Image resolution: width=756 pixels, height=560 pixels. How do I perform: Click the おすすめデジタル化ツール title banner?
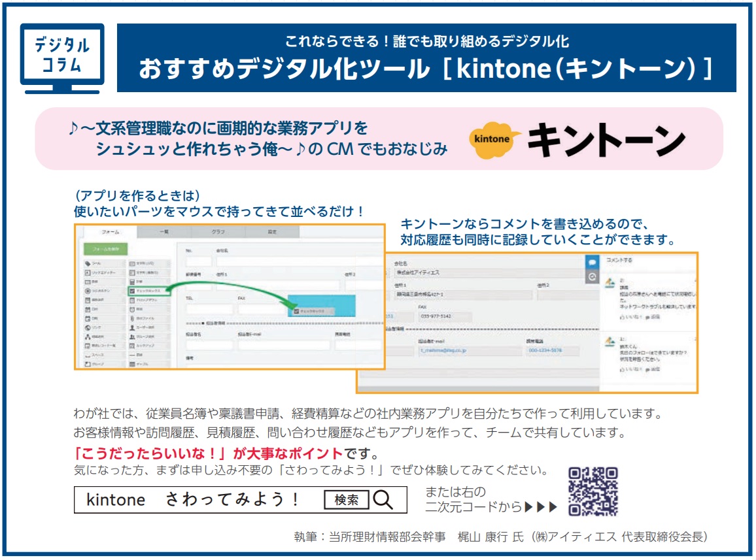pos(426,58)
